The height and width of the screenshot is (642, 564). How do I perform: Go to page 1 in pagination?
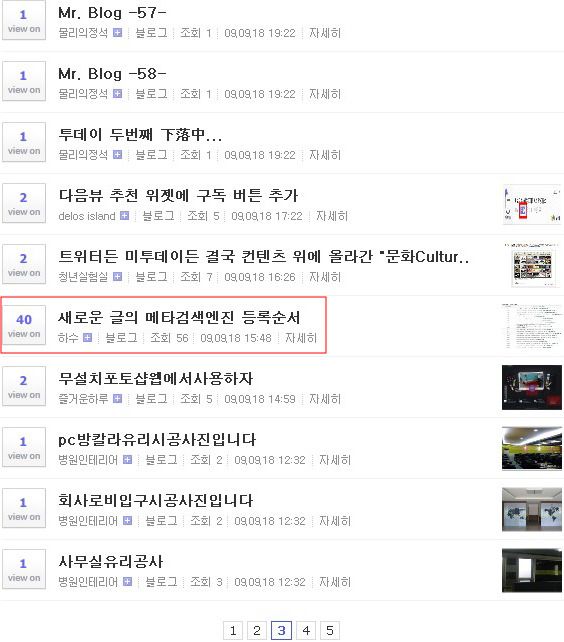coord(233,630)
